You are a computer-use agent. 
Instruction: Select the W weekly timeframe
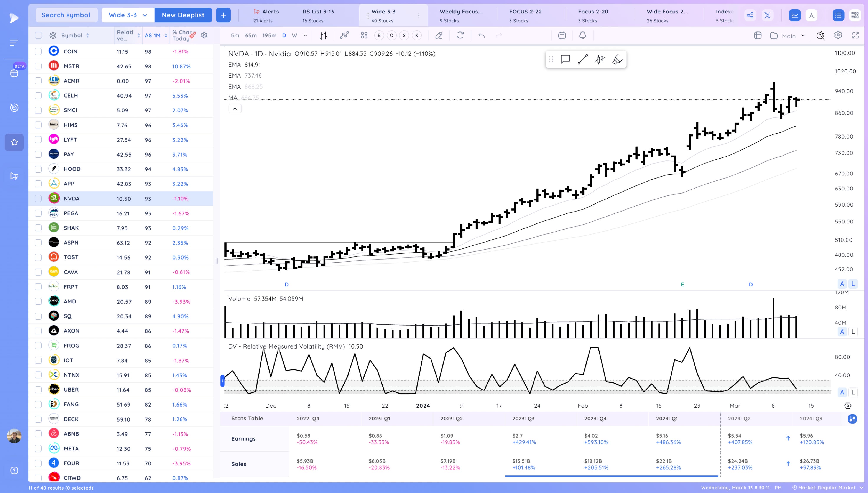[294, 36]
